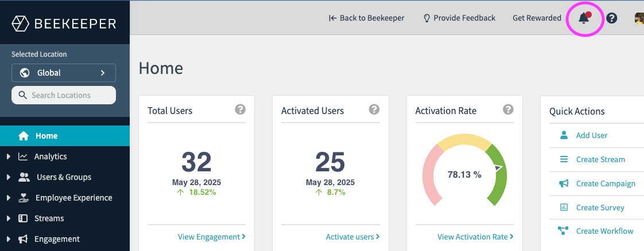Click the Create Workflow icon
Screen dimensions: 644x251
[564, 231]
